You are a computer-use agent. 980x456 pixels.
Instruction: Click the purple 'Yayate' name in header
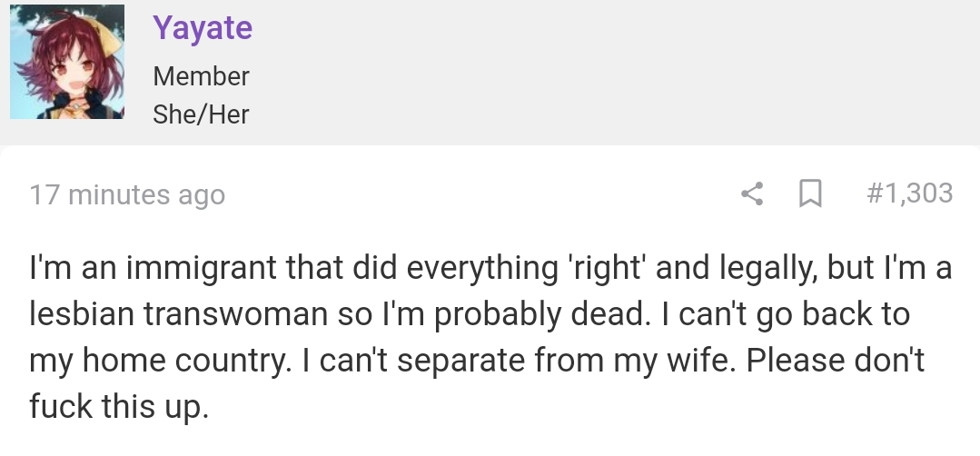click(203, 28)
